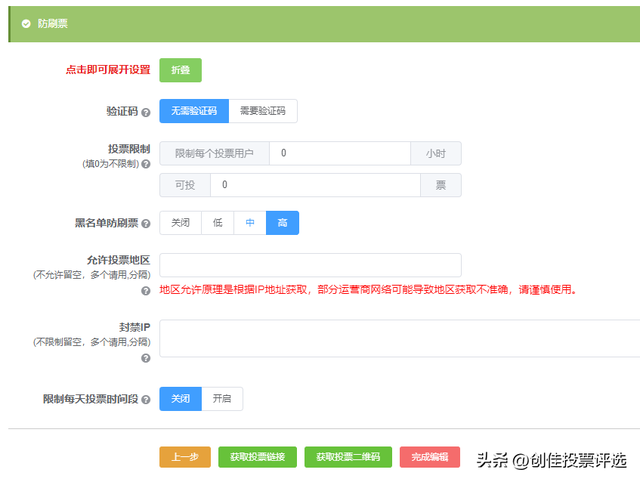Enable daily voting time limit with 开启
The image size is (640, 482).
pos(222,399)
